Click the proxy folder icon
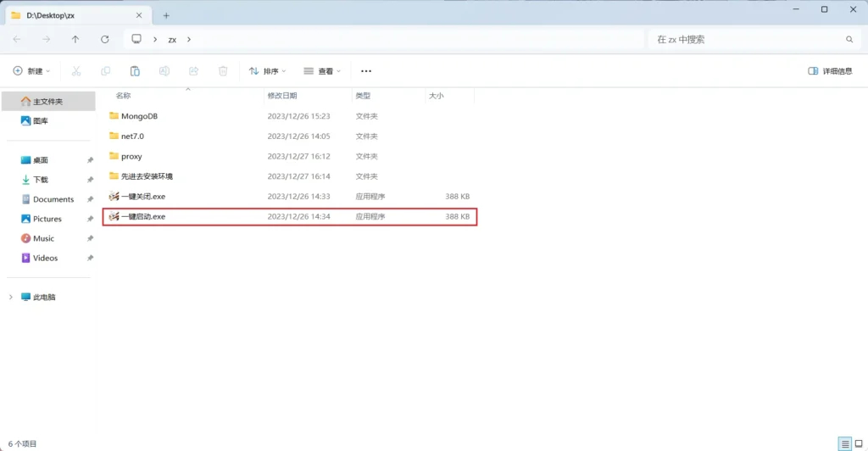Screen dimensions: 868x451 (x=114, y=156)
